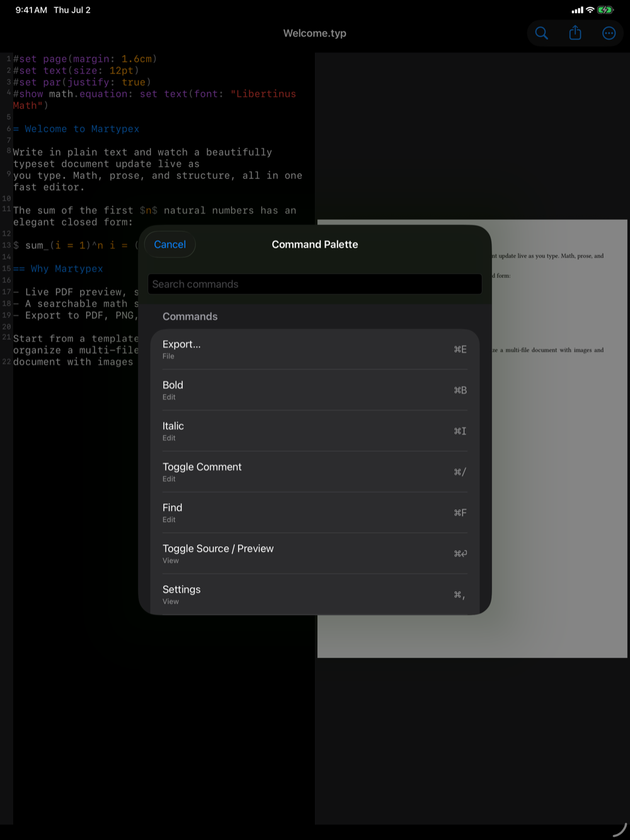This screenshot has height=840, width=630.
Task: Tap the share/export icon in toolbar
Action: 575,33
